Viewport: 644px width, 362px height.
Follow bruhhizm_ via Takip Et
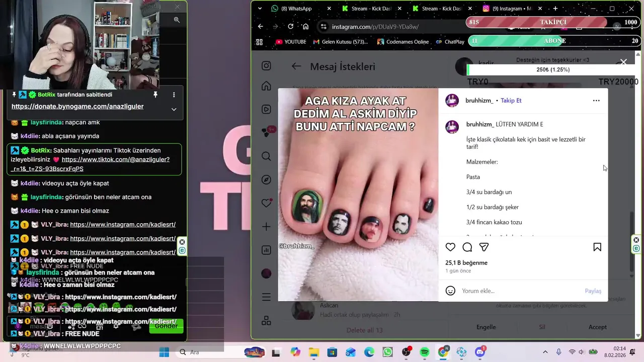click(x=511, y=101)
